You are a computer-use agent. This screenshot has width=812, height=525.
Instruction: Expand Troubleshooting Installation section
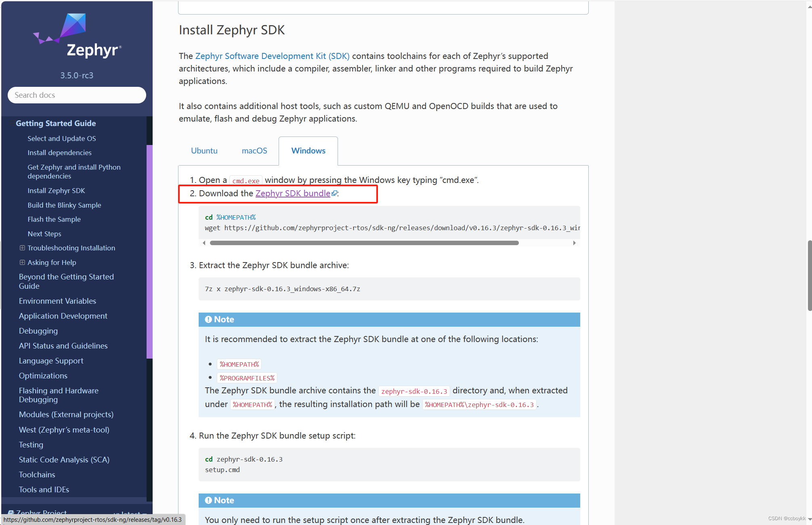click(x=22, y=248)
